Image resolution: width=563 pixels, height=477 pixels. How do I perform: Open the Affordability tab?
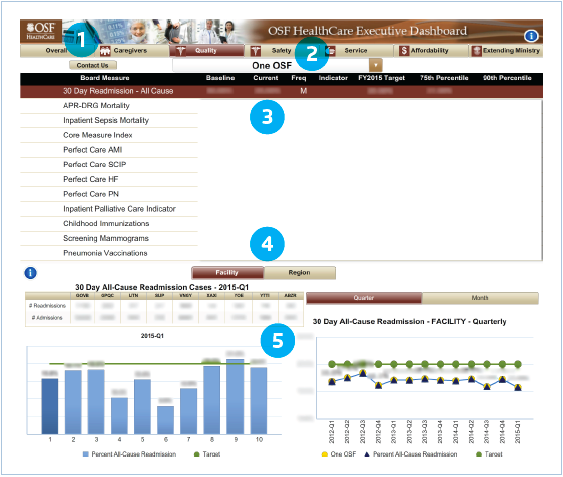(431, 51)
